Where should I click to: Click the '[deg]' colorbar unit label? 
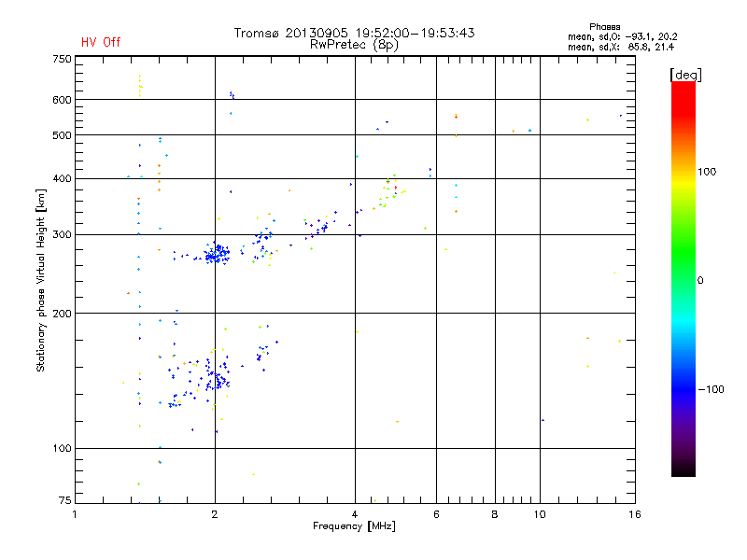coord(685,75)
